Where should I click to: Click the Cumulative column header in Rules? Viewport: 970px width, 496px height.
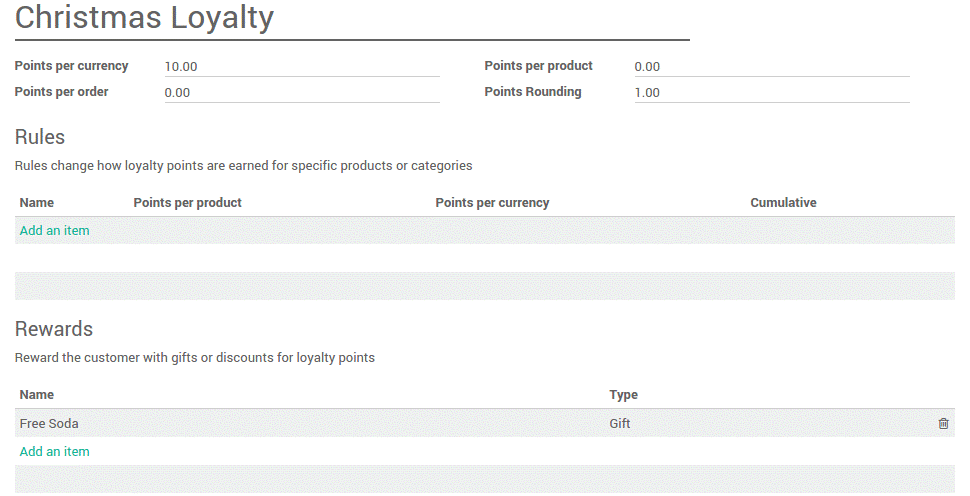(783, 203)
